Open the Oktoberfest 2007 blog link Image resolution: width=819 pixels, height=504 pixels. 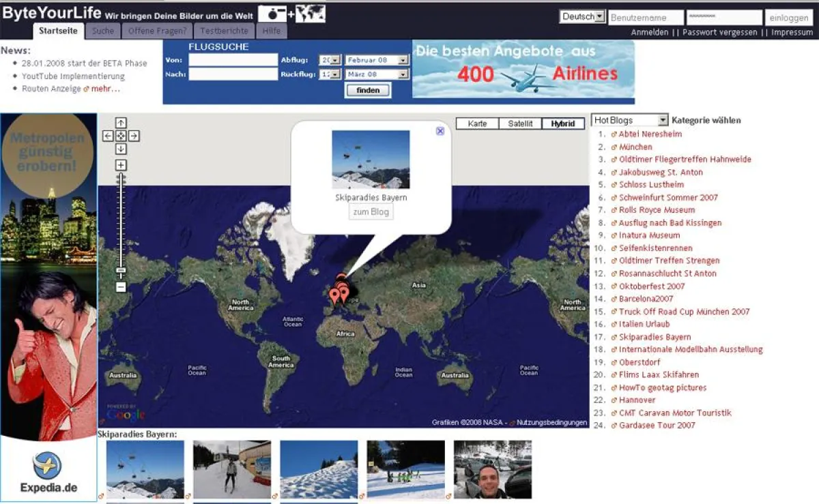tap(651, 286)
